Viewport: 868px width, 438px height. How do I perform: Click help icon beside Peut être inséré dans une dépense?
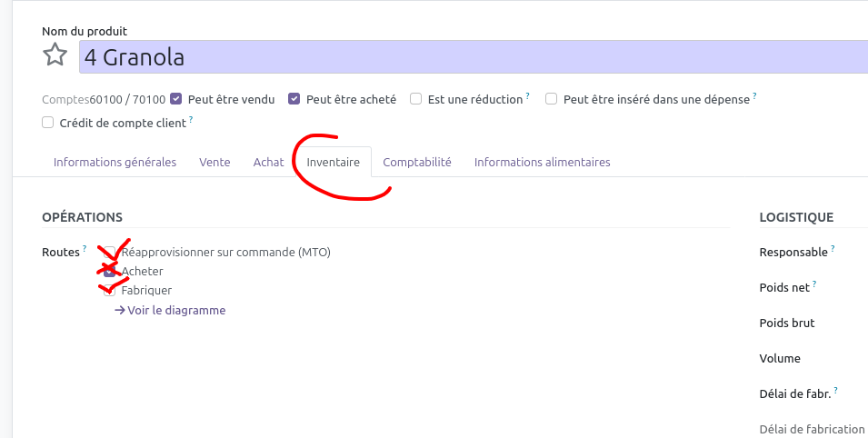754,95
